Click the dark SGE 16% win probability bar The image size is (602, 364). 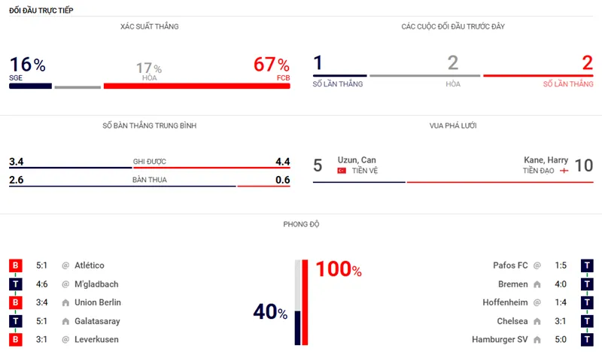click(30, 86)
